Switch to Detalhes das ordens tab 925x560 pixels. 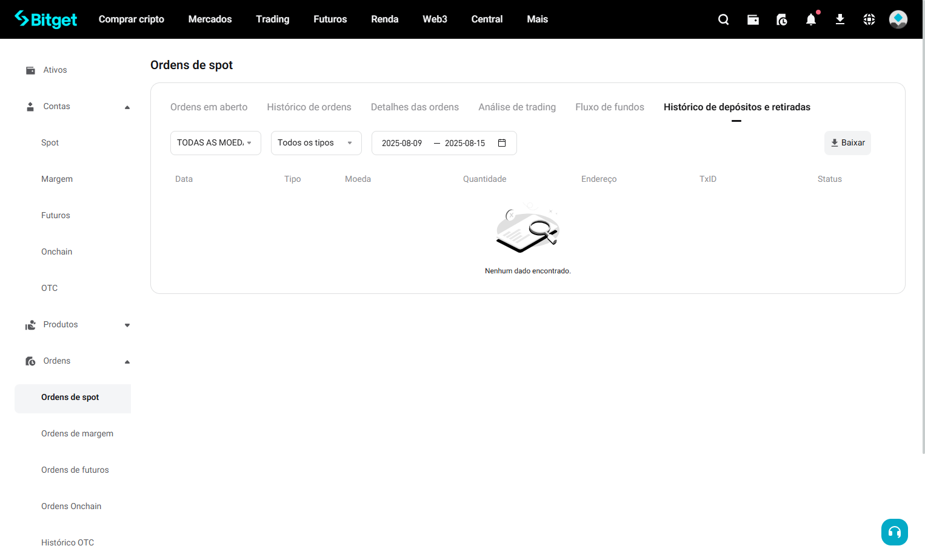(415, 107)
